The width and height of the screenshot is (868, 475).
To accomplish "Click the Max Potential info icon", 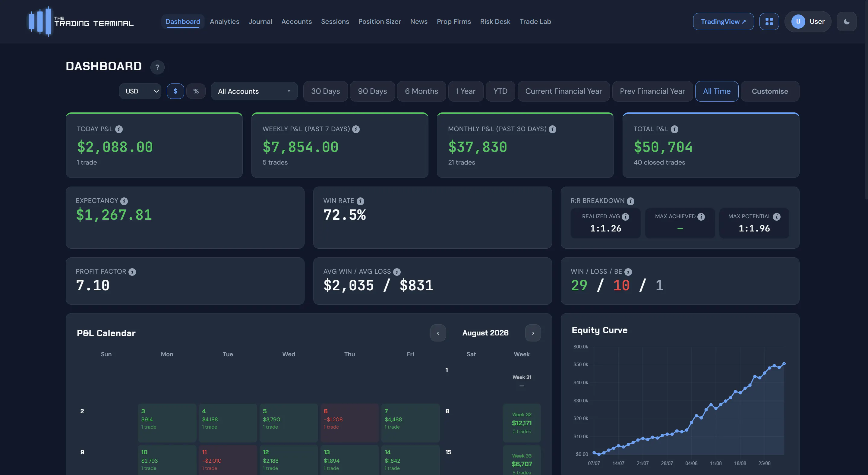I will [776, 217].
